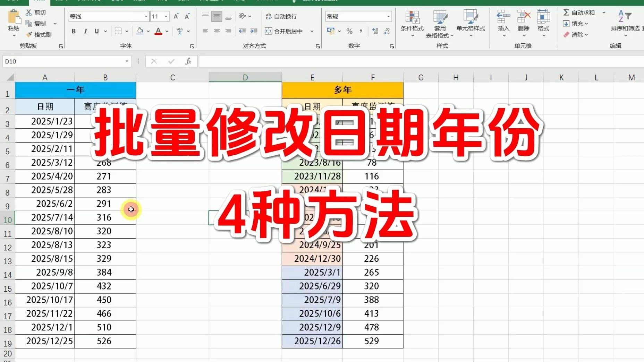Click the formula bar input
Viewport: 644px width, 362px height.
pos(421,61)
